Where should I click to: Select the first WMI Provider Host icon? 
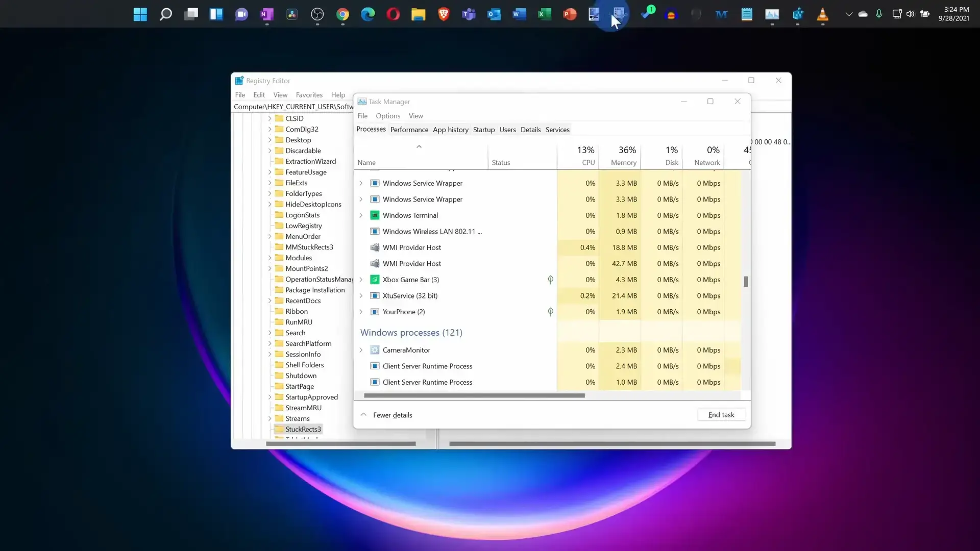[x=375, y=247]
